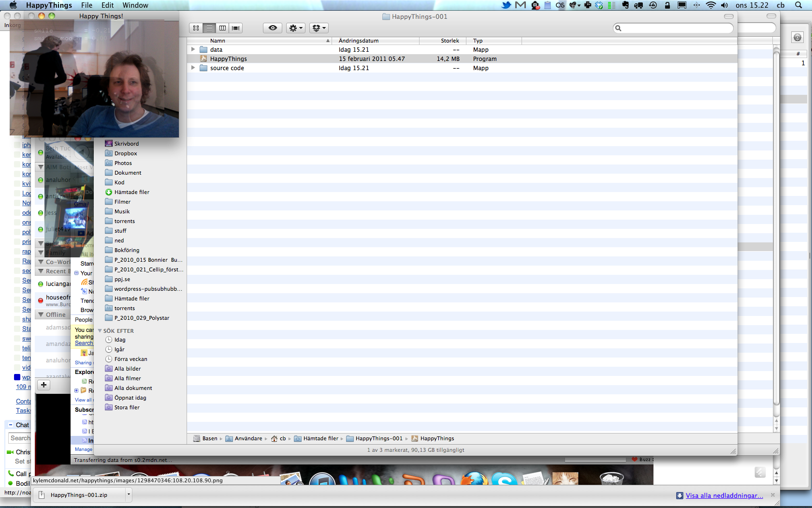Click the system volume icon in menu bar

coord(724,5)
